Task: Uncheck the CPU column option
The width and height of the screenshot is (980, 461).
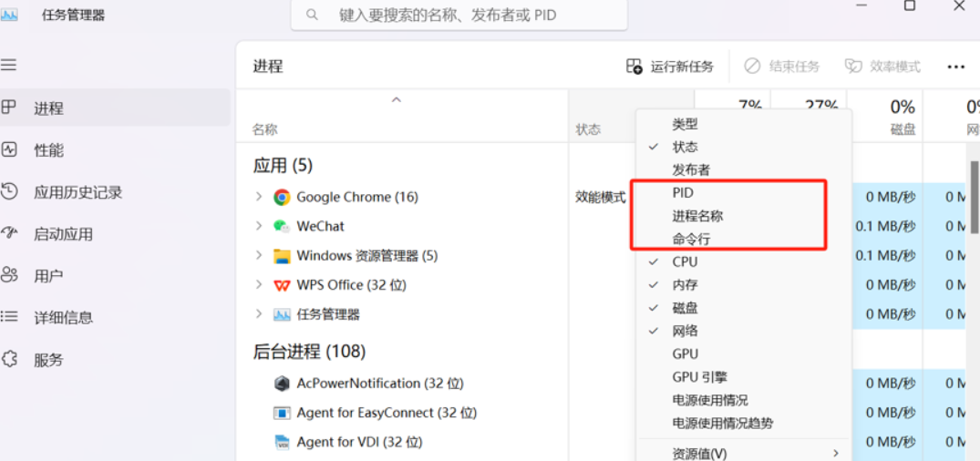Action: tap(744, 261)
